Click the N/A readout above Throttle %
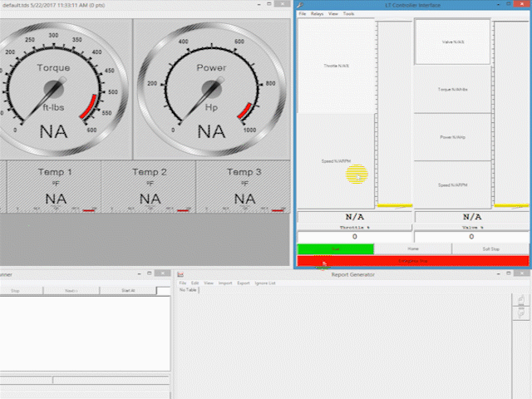 [355, 217]
